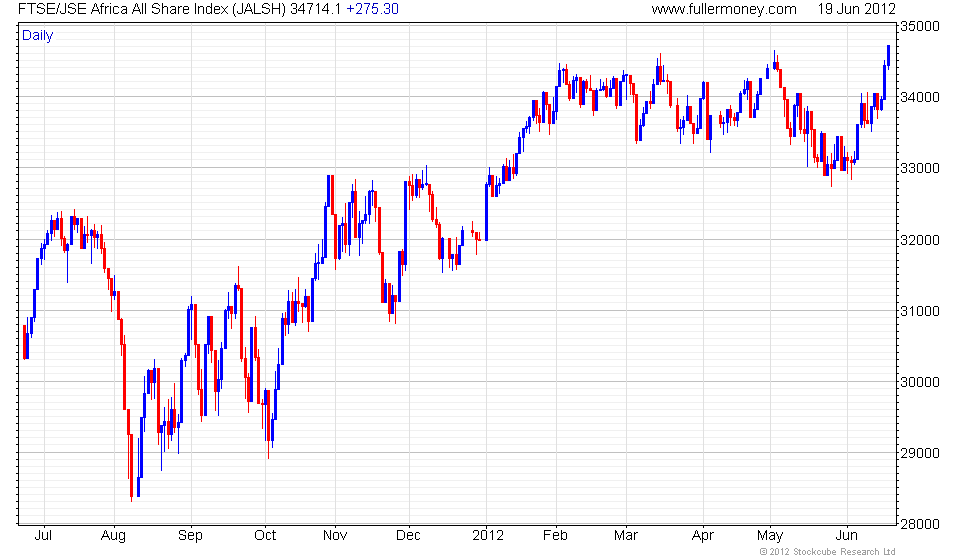The image size is (980, 560).
Task: Click the Sep month label
Action: click(x=190, y=536)
